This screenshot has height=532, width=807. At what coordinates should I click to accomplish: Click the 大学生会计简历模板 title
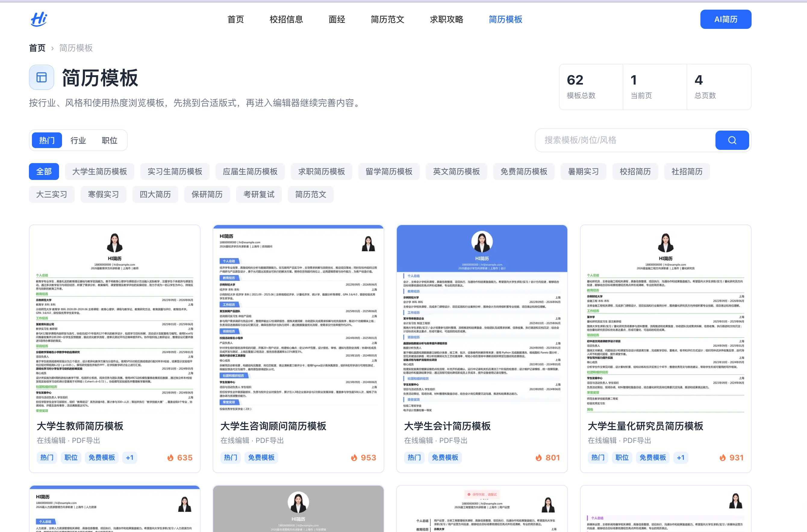coord(447,426)
